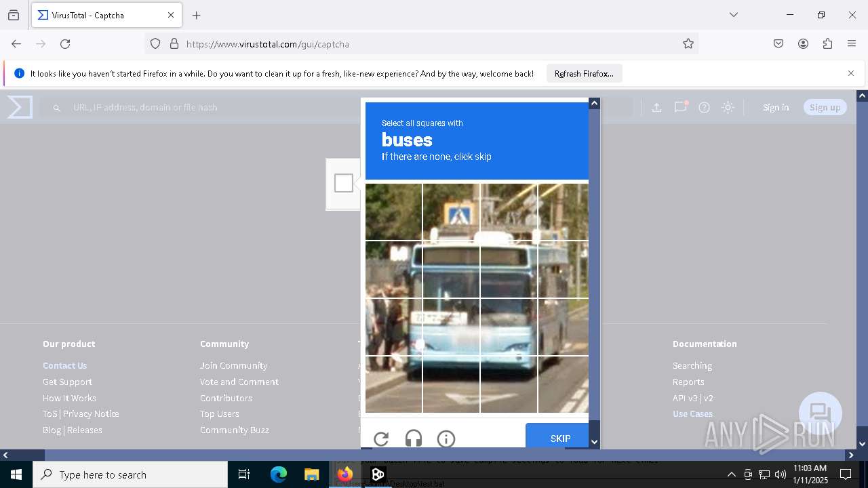Dismiss the Firefox refresh notification bar
Image resolution: width=868 pixels, height=488 pixels.
tap(851, 73)
